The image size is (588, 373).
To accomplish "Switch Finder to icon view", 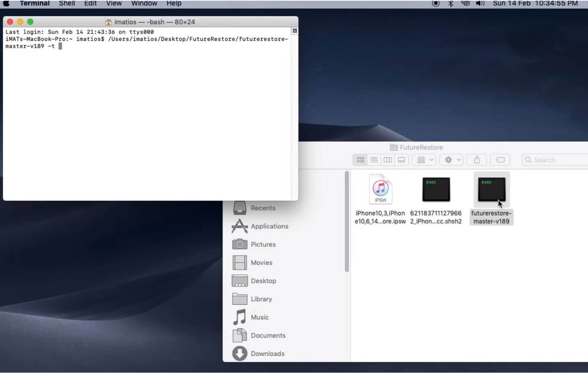I will tap(360, 160).
